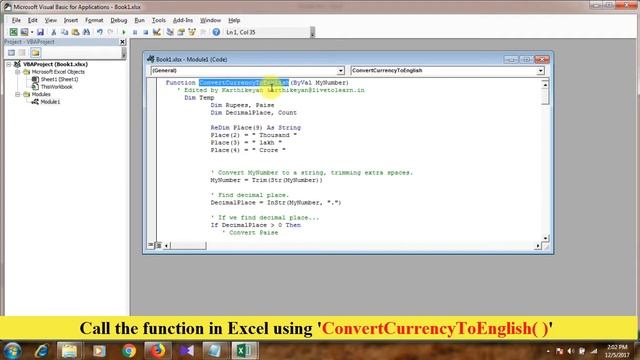Select Sheet1 (Sheet1) in project tree

pos(59,79)
